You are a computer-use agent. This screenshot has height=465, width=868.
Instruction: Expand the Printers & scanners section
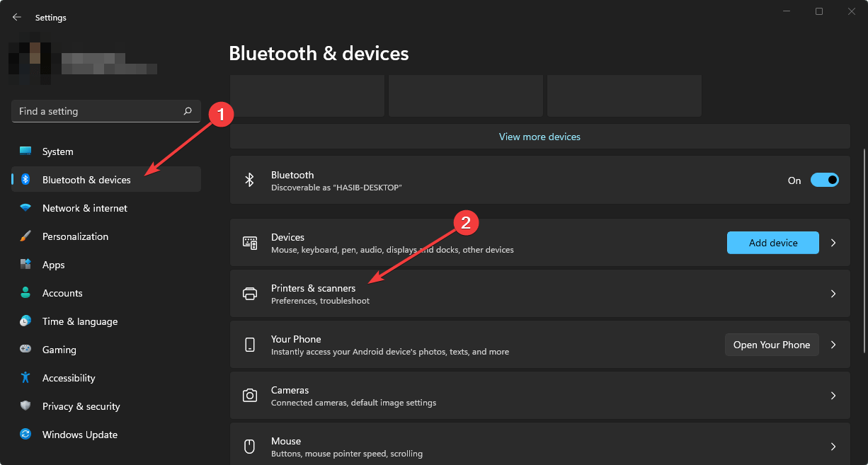point(833,293)
